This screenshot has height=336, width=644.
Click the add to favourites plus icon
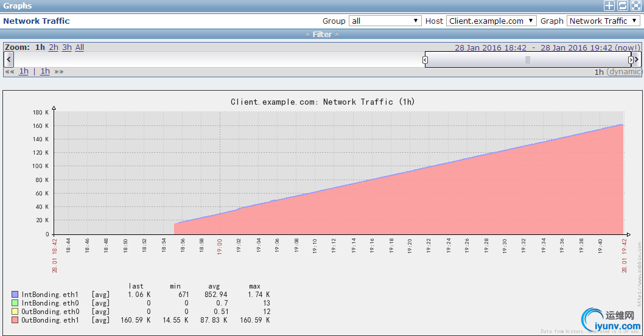pos(609,5)
